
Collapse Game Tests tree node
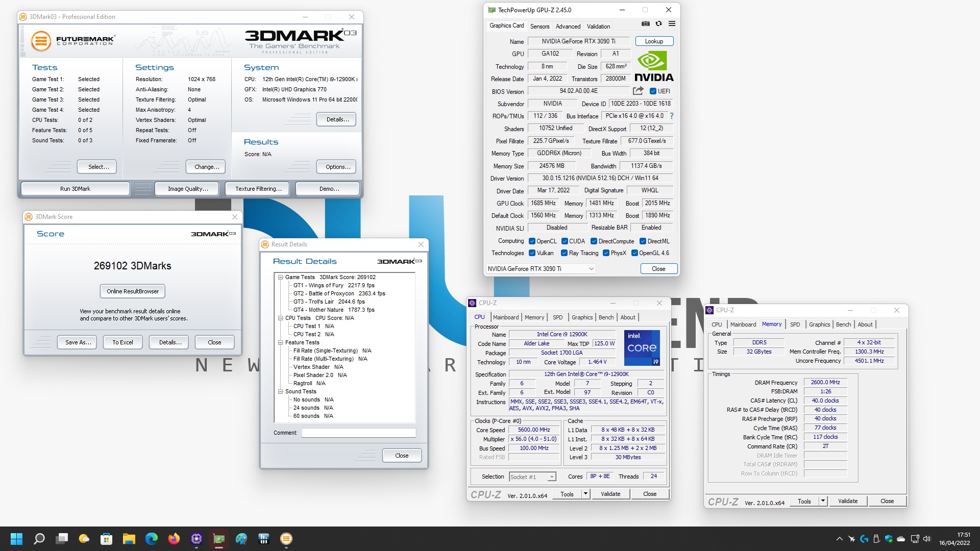pos(280,278)
